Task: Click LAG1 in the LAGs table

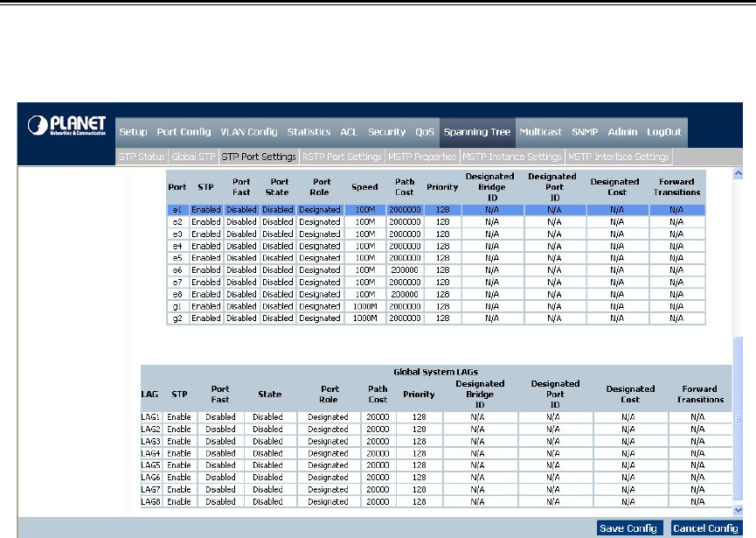Action: pos(150,417)
